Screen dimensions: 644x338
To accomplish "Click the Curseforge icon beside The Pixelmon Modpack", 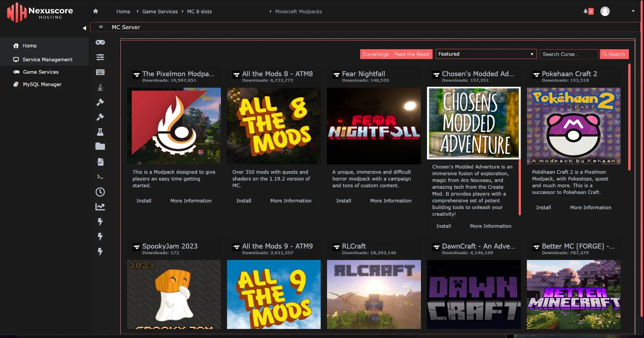I will pos(137,75).
